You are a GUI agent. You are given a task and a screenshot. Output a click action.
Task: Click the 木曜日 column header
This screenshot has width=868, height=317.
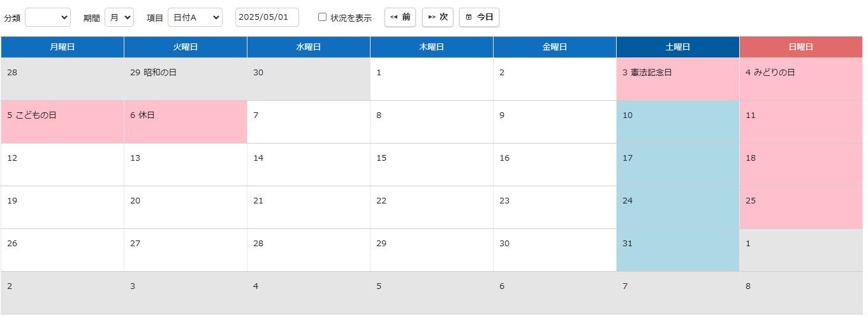click(x=432, y=47)
